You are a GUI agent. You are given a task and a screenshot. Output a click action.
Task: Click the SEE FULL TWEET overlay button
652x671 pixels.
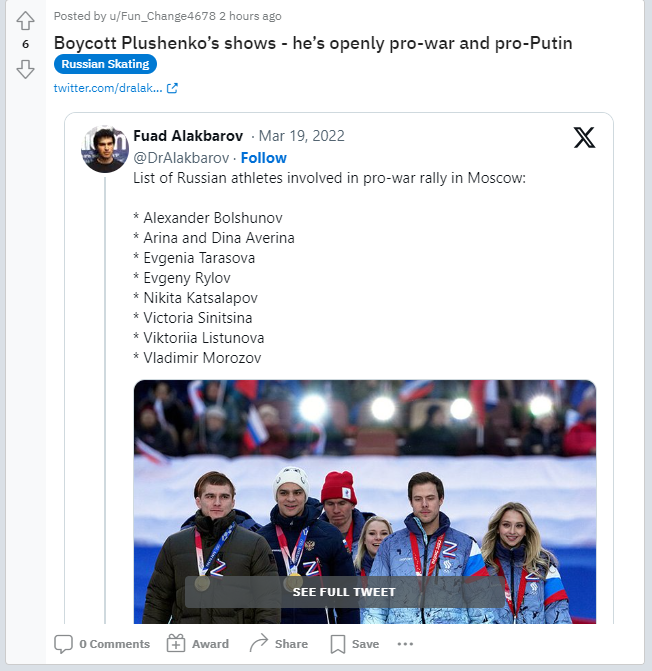pos(344,592)
